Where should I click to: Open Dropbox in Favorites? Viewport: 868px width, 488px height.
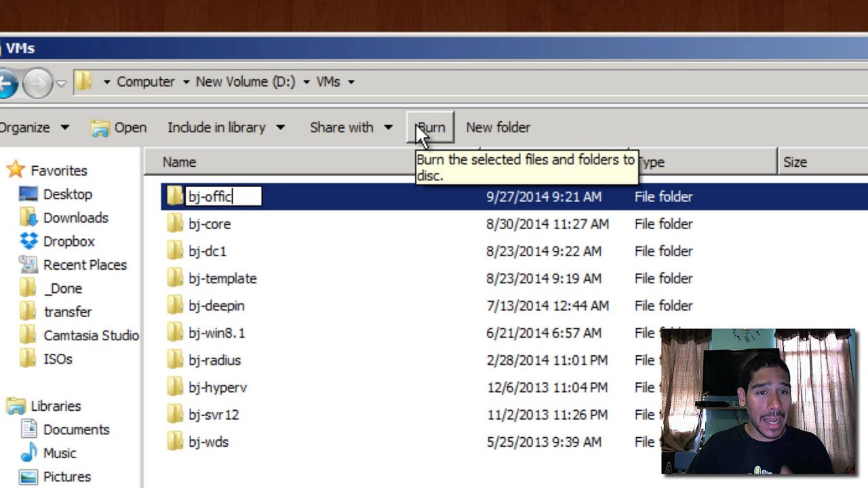68,241
